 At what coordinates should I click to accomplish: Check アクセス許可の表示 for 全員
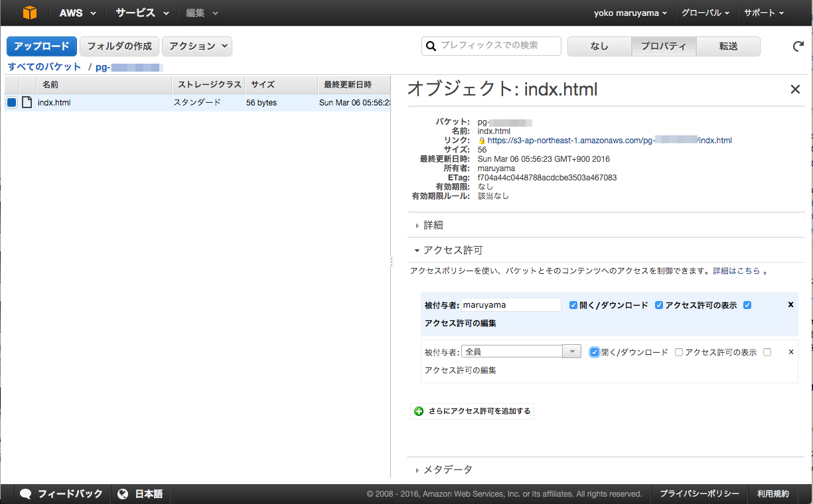[679, 353]
